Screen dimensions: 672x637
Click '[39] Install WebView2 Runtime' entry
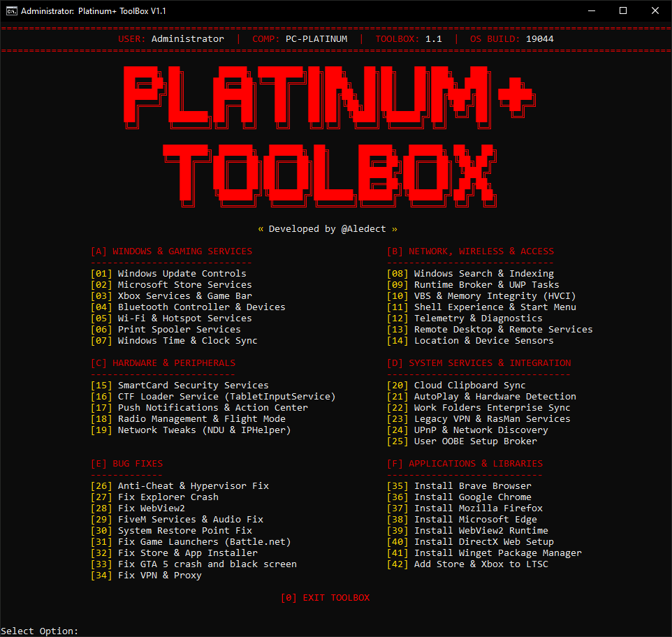pos(467,530)
